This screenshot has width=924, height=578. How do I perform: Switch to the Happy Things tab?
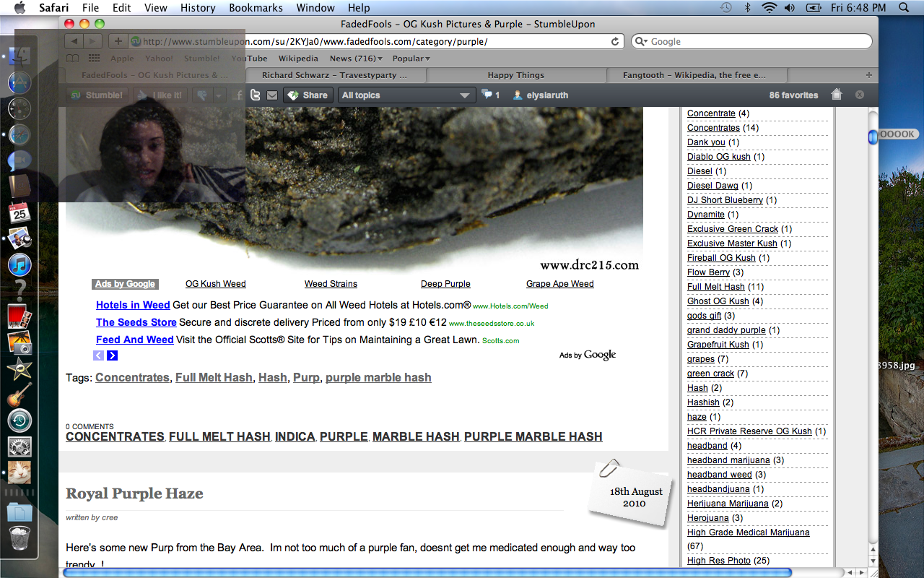click(515, 75)
